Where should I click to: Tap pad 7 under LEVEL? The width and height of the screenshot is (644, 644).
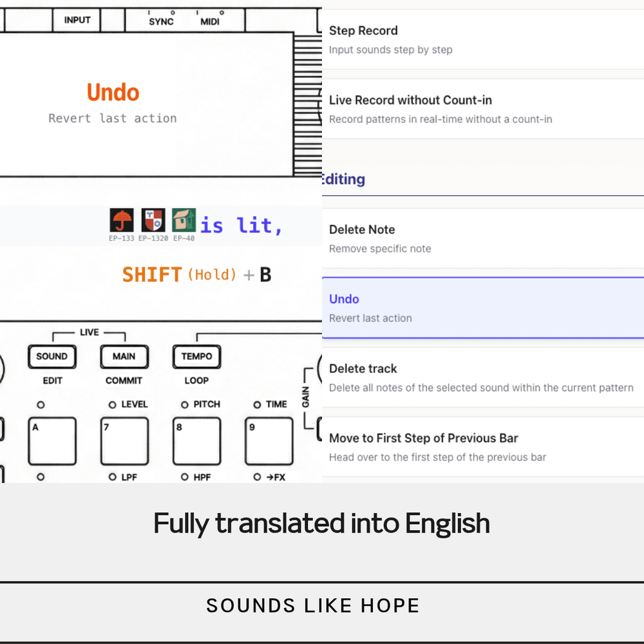pyautogui.click(x=124, y=441)
